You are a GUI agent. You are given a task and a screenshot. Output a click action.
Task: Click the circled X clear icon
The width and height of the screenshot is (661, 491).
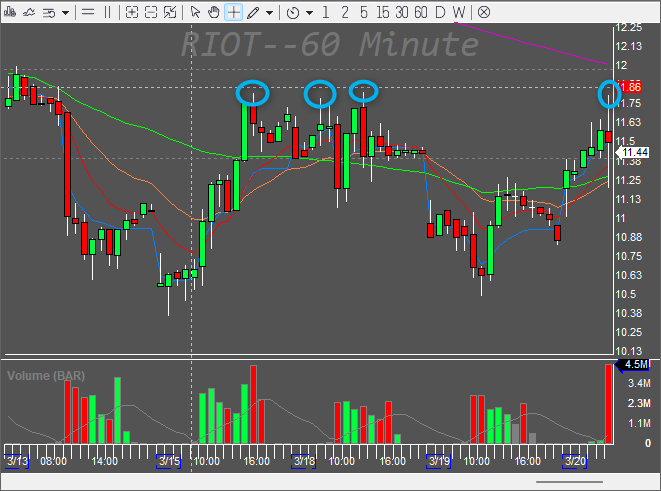click(x=484, y=13)
